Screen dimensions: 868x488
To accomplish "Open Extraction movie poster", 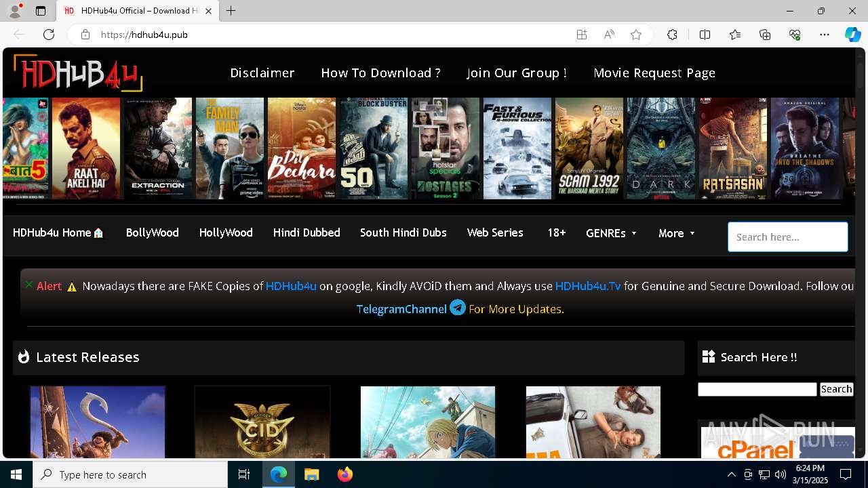I will pos(158,148).
